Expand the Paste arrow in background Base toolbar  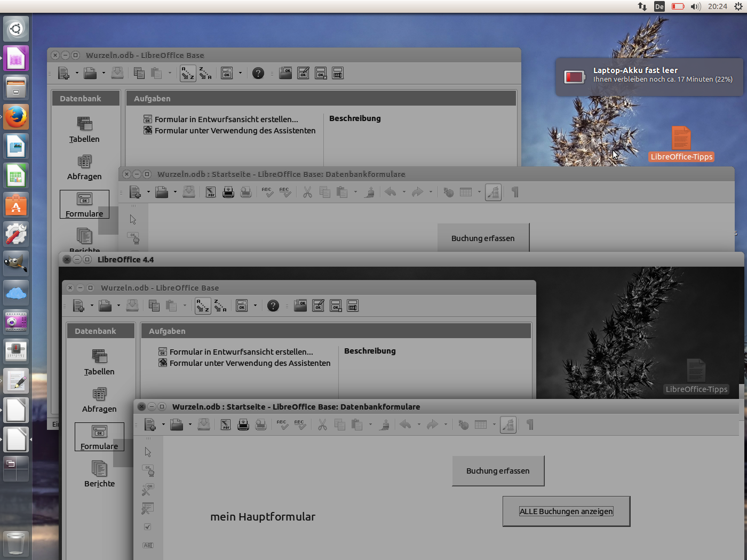(170, 73)
